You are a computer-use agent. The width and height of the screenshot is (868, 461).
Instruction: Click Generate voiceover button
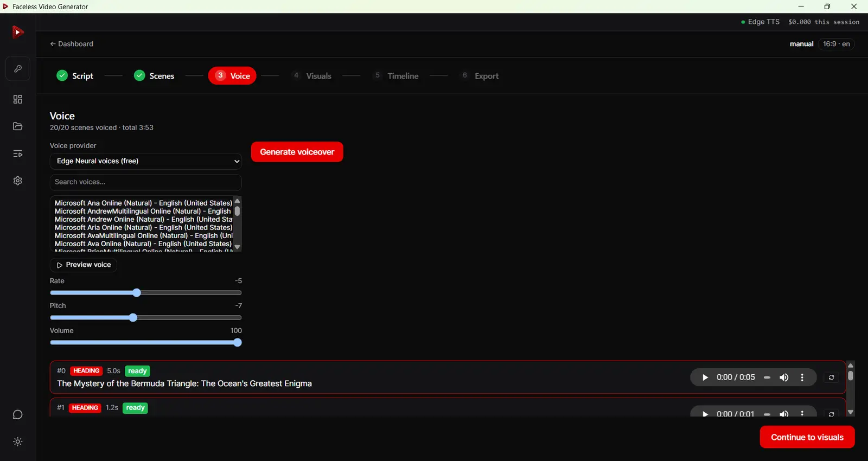[x=297, y=152]
